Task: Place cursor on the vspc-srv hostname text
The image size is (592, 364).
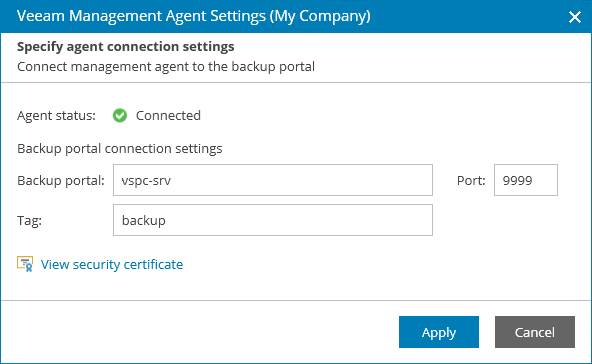Action: click(x=146, y=181)
